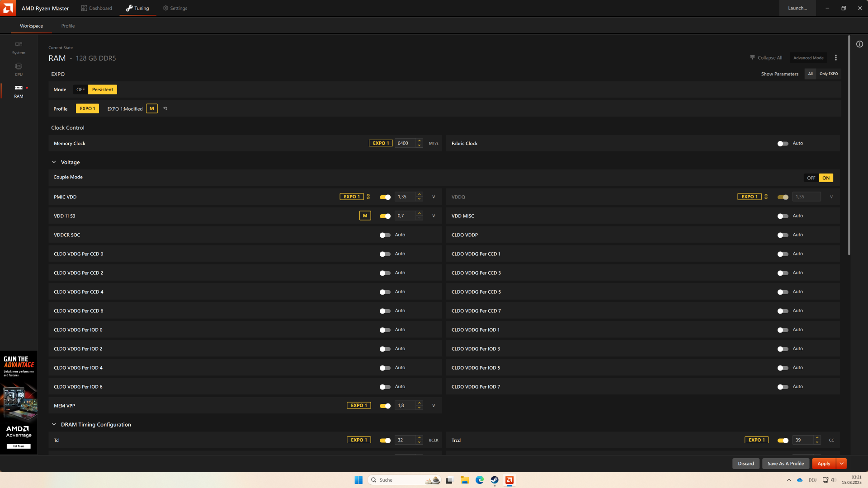Image resolution: width=868 pixels, height=488 pixels.
Task: Toggle MEM VPP switch
Action: [x=385, y=406]
